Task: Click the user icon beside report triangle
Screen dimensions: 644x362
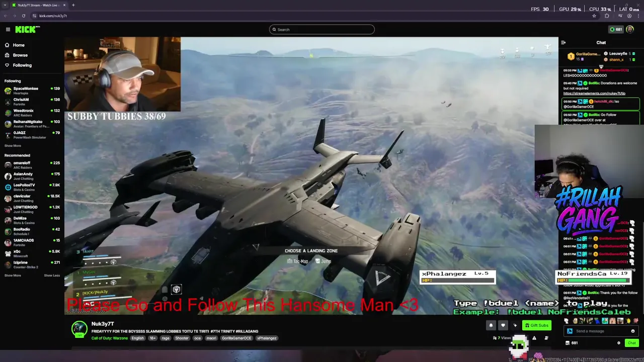Action: (546, 338)
